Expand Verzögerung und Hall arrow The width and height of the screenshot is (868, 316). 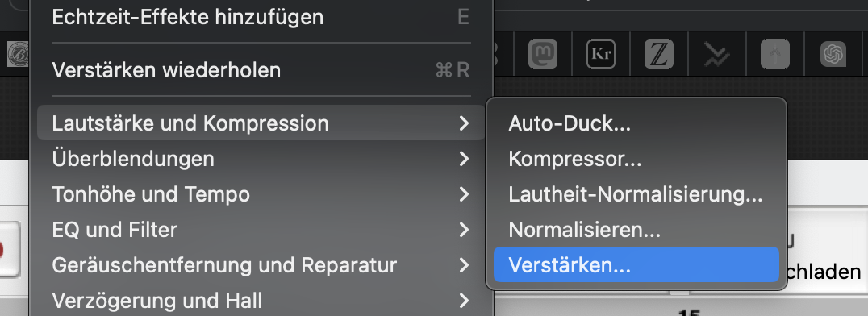pyautogui.click(x=464, y=301)
